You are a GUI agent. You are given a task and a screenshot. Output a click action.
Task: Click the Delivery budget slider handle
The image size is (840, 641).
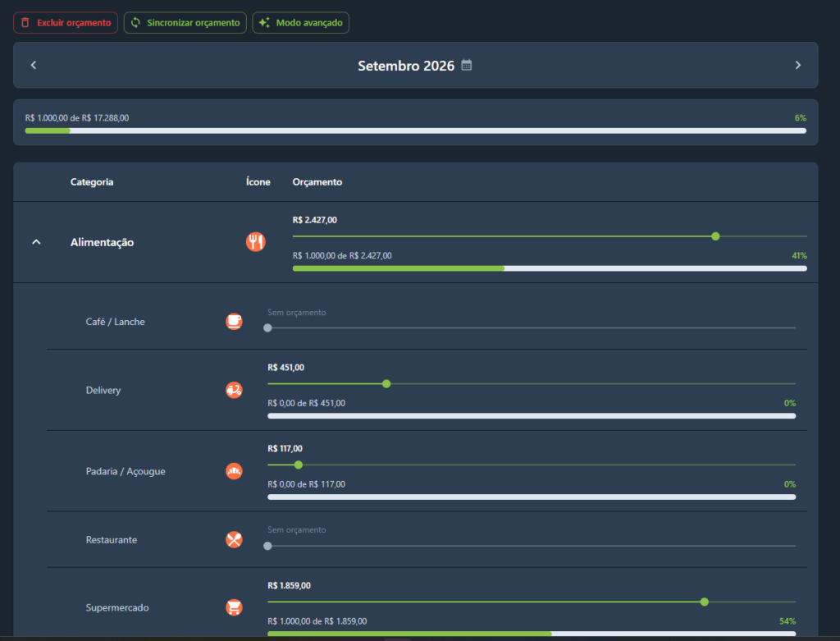tap(386, 384)
